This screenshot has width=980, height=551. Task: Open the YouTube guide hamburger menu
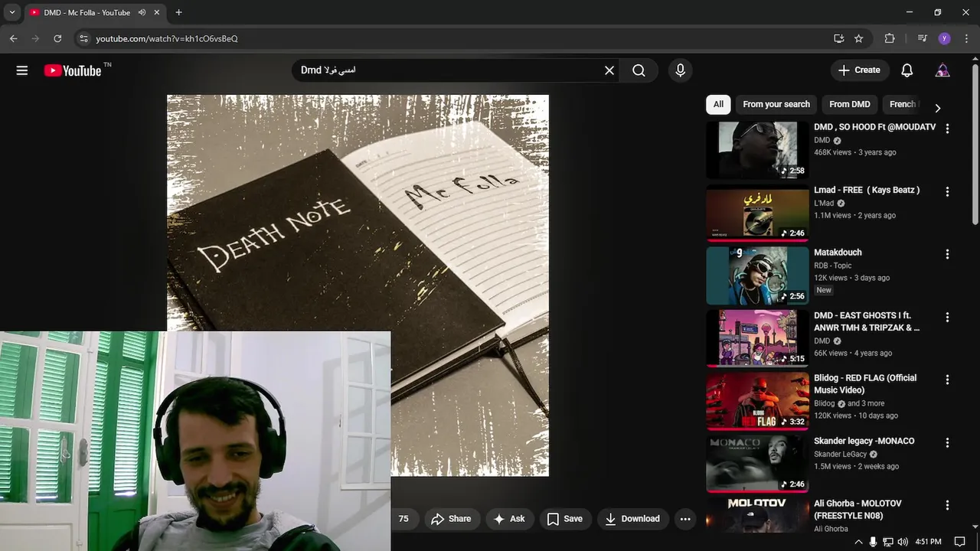(22, 70)
